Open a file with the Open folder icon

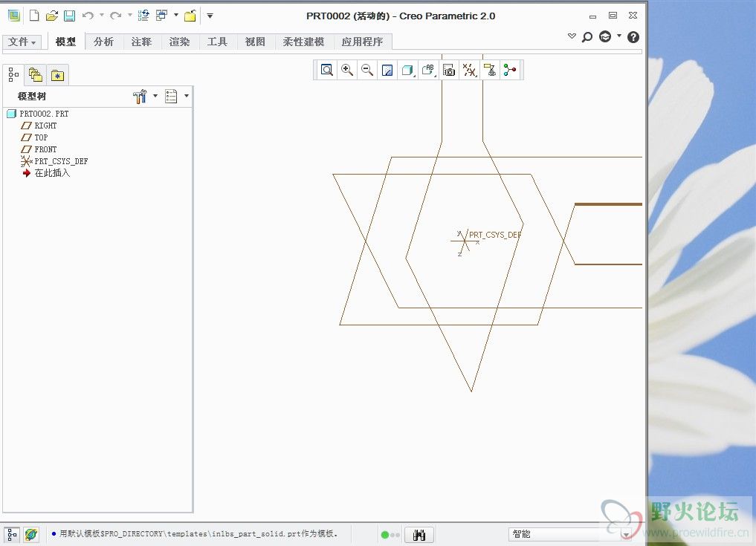click(51, 16)
